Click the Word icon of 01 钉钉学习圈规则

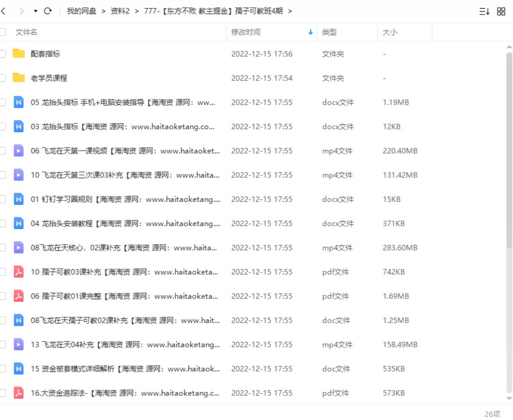coord(18,199)
